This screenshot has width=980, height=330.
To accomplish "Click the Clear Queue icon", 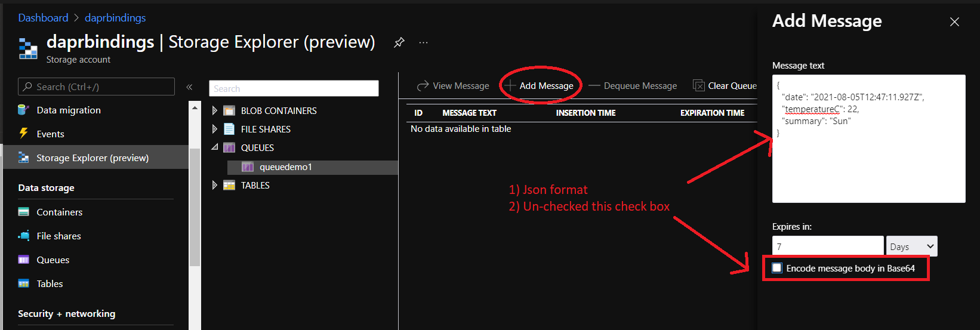I will click(698, 86).
